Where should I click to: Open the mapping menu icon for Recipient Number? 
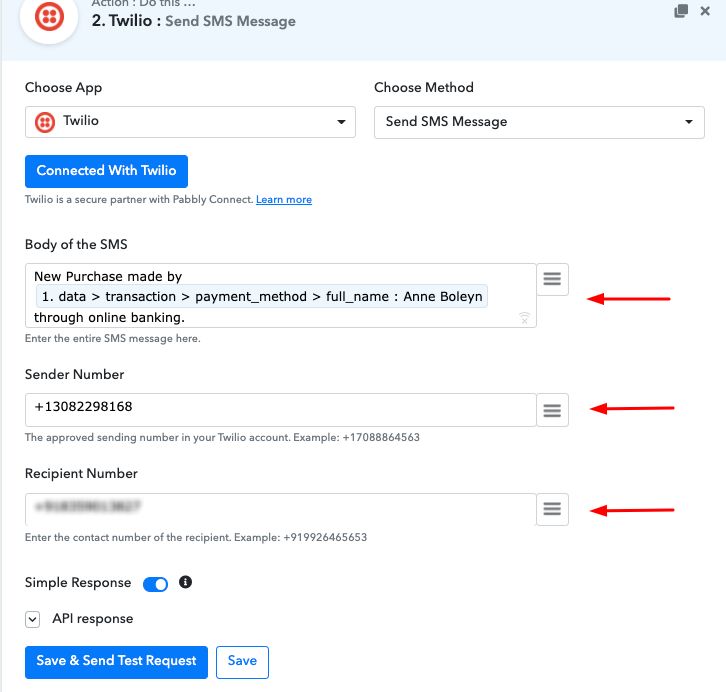tap(552, 509)
